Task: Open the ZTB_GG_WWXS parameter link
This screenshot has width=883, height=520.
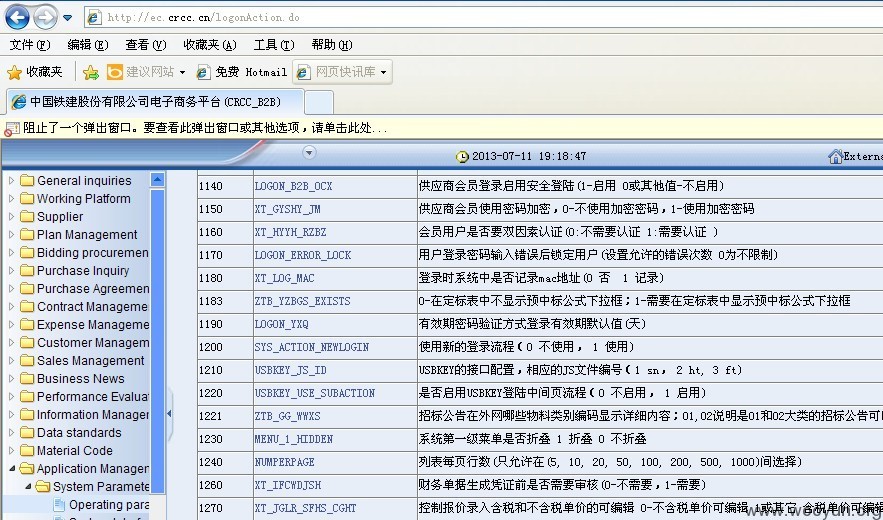Action: point(287,416)
